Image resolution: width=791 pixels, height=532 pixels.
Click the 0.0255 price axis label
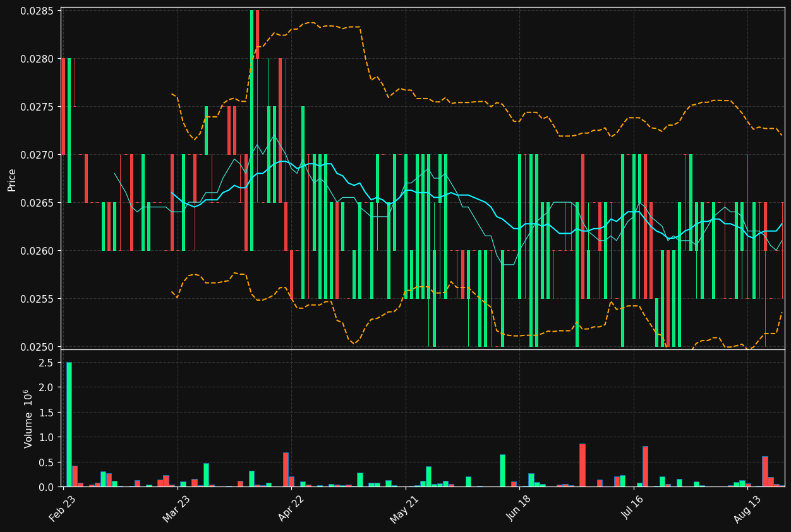(x=38, y=299)
